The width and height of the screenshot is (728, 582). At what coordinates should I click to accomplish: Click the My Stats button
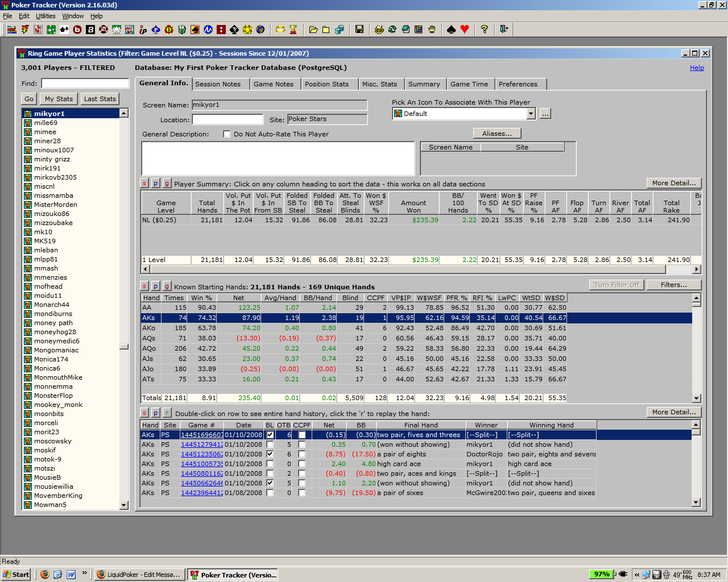coord(59,99)
